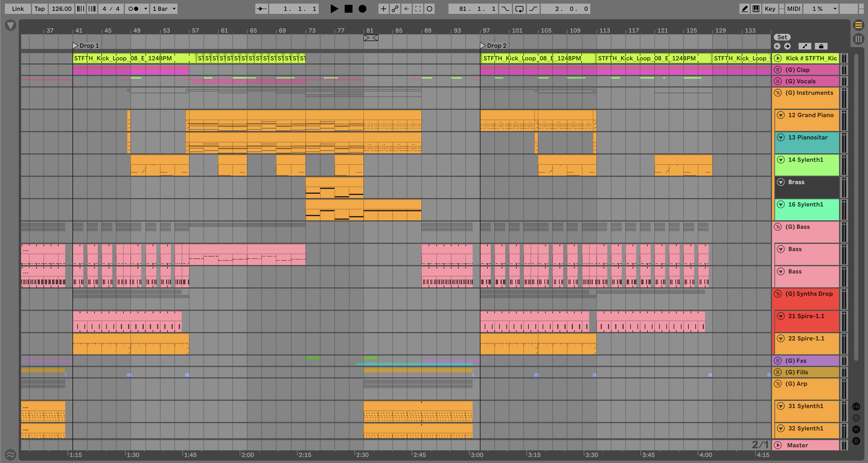This screenshot has height=463, width=868.
Task: Unfold the 12 Grand Piano track
Action: [x=780, y=115]
